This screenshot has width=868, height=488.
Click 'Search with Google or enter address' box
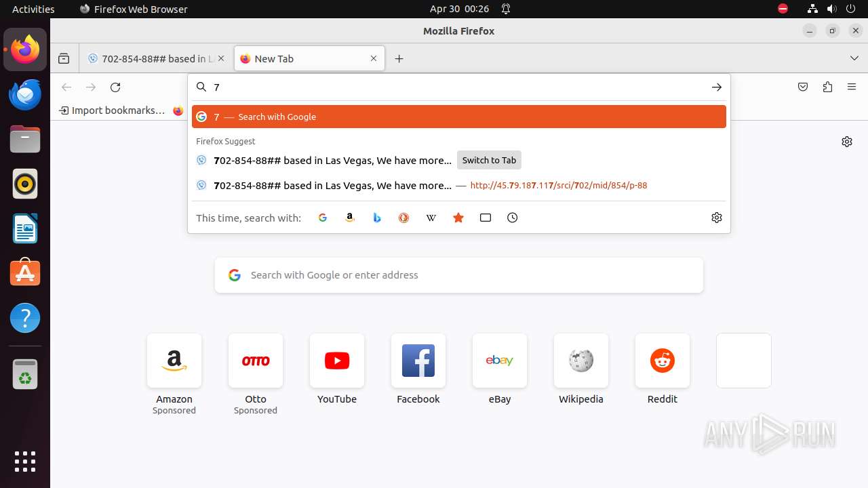[x=459, y=275]
